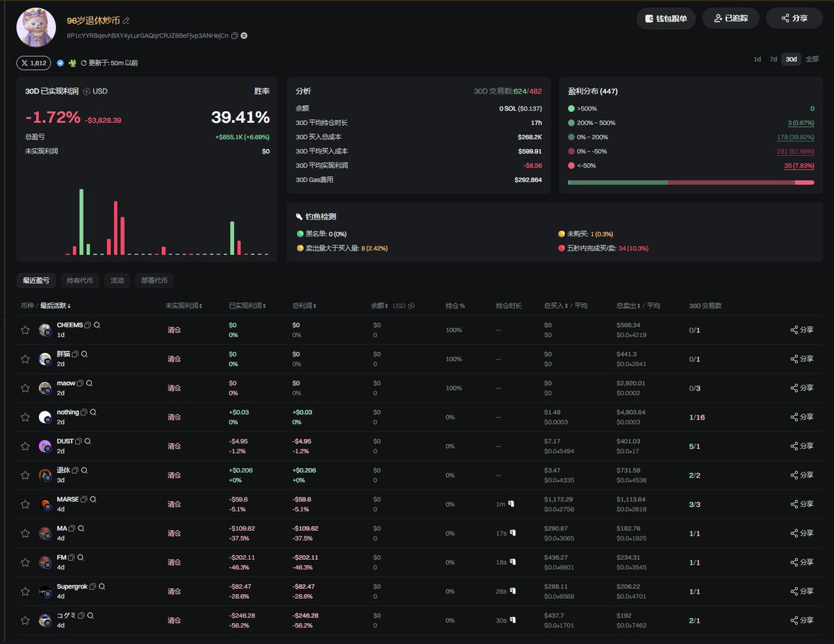
Task: Click the MARSE holding-time 1m icon
Action: [x=511, y=504]
